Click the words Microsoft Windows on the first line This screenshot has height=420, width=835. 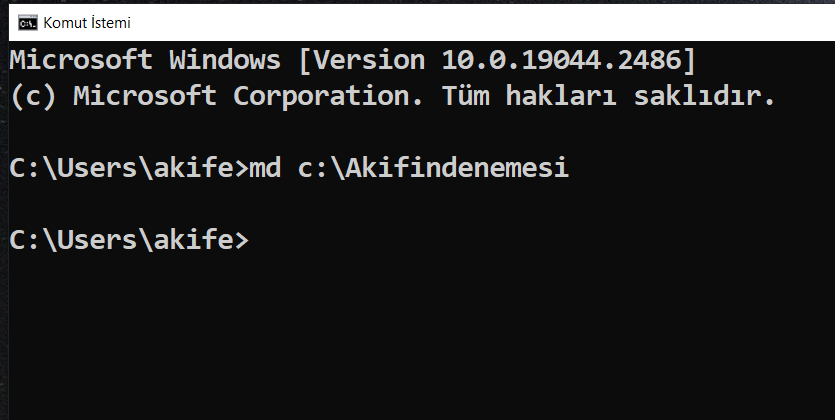145,60
